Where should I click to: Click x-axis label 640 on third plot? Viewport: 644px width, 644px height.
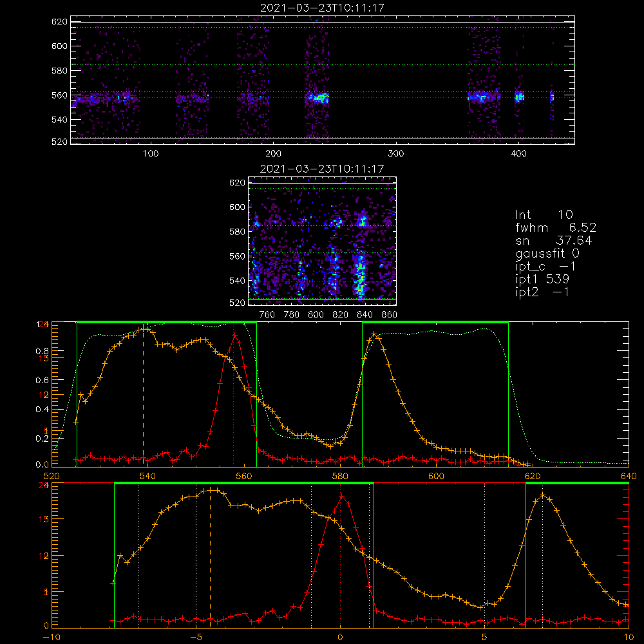(x=629, y=476)
